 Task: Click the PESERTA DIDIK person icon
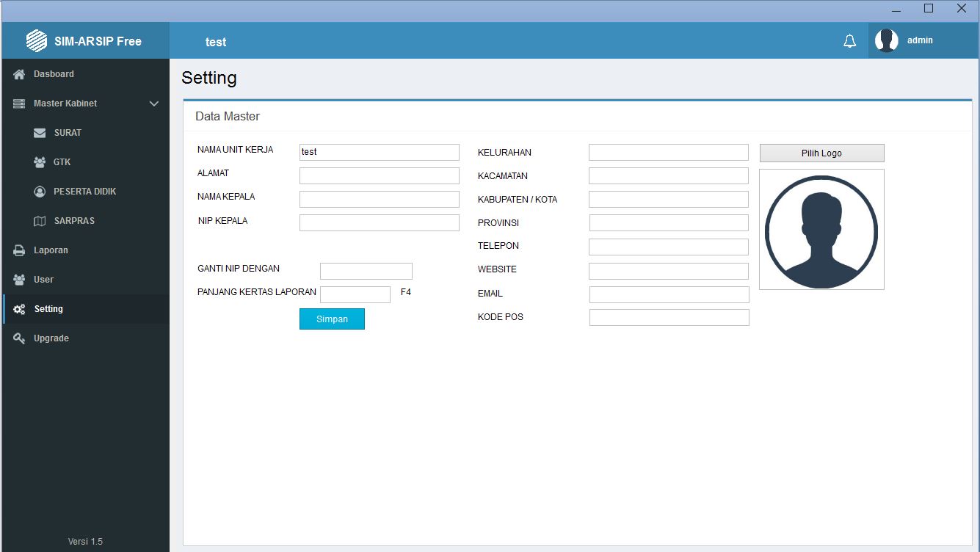click(x=40, y=192)
